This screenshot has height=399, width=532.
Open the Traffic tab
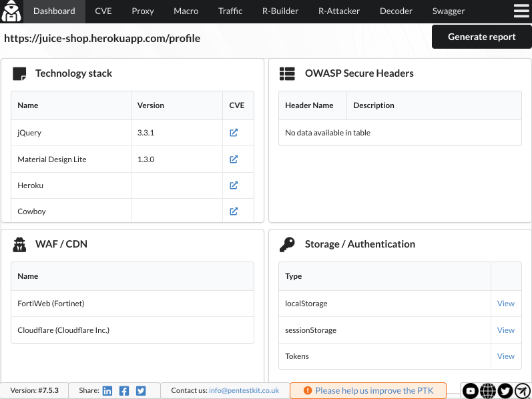click(x=230, y=11)
